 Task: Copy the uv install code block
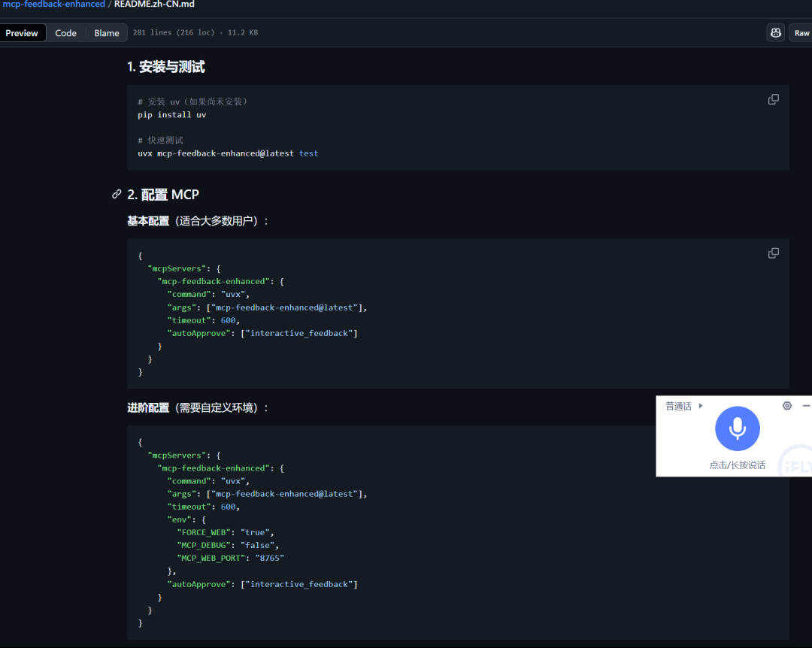tap(773, 99)
